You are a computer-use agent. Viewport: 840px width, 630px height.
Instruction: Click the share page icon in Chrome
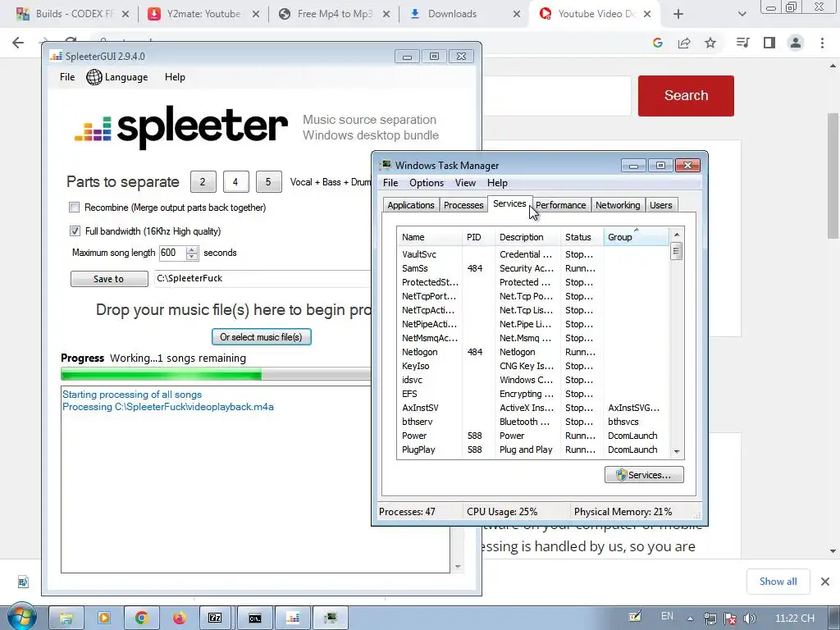click(684, 43)
